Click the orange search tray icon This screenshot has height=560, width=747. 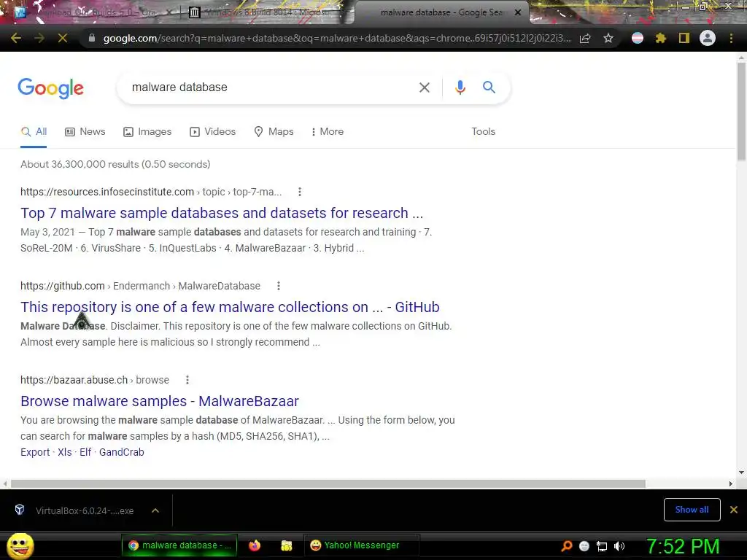(567, 546)
